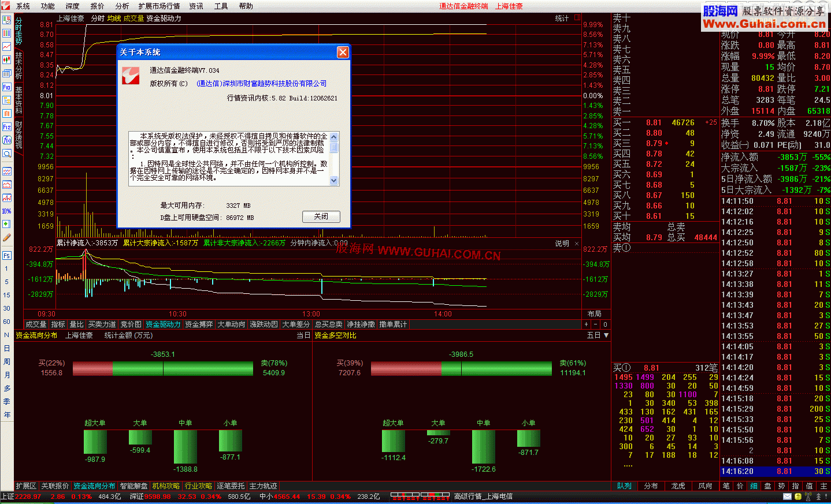The height and width of the screenshot is (504, 831).
Task: Click the F10 icon in left sidebar
Action: (x=7, y=87)
